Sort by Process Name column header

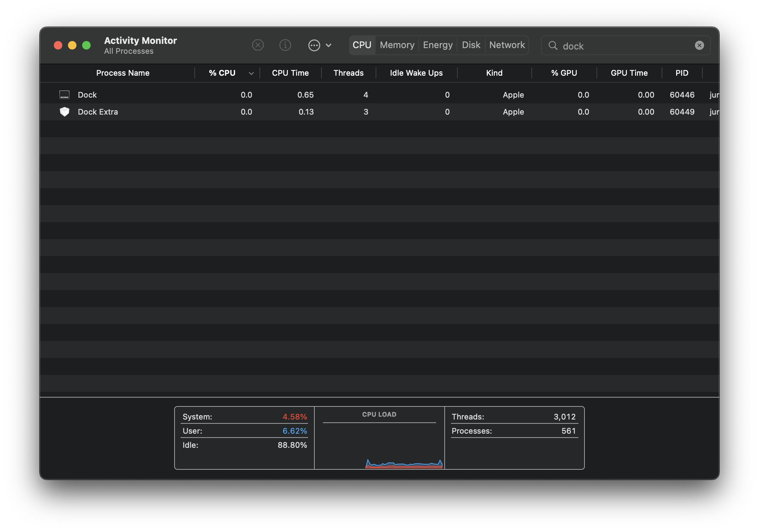(123, 73)
